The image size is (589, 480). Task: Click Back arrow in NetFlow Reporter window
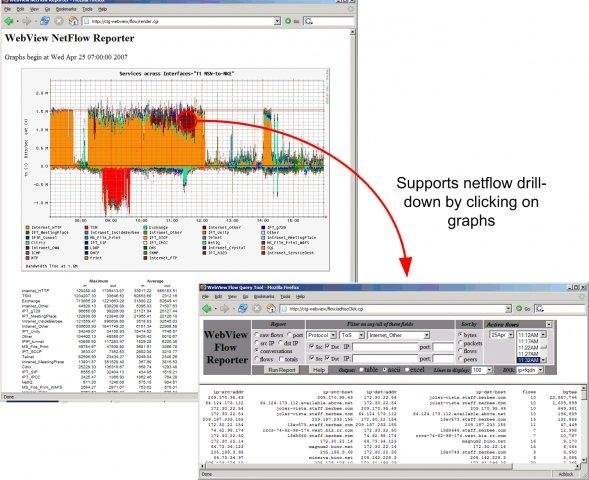point(8,21)
